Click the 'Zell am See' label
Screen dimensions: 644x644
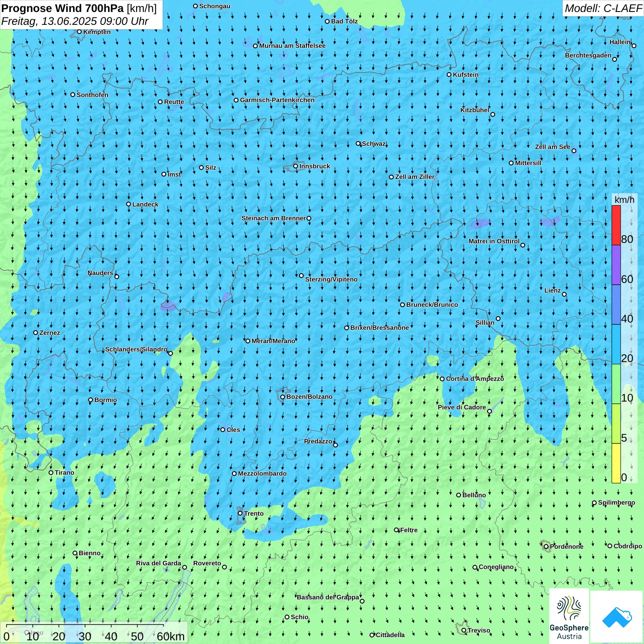click(x=552, y=147)
